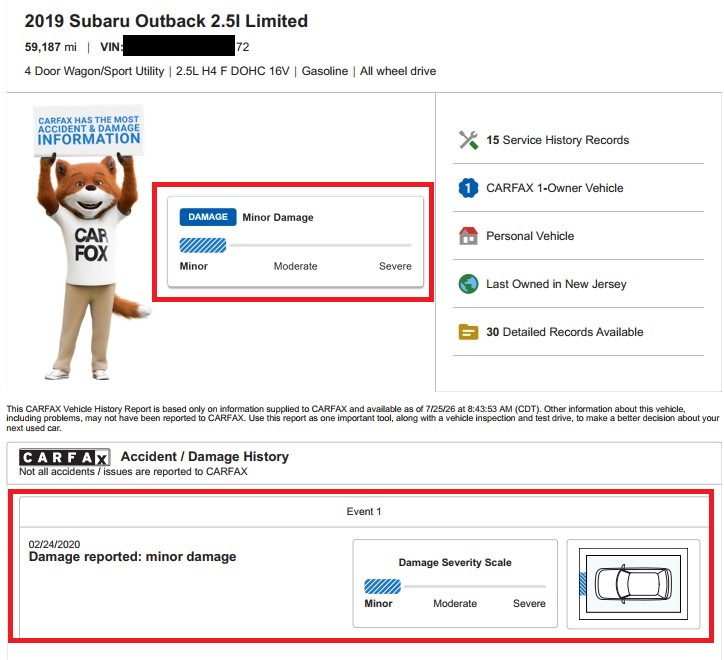Screen dimensions: 724x660
Task: Click the blue 1-Owner badge icon
Action: [468, 188]
